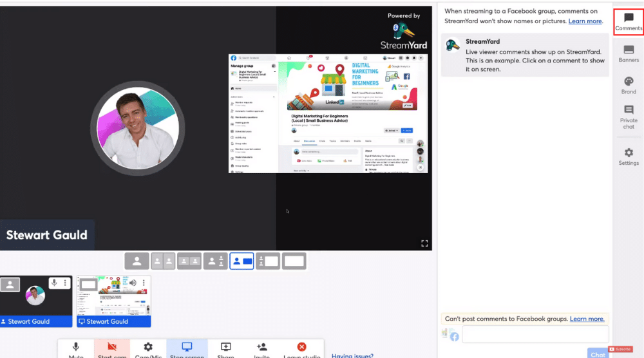Show the StreamYard example comment on screen
Image resolution: width=644 pixels, height=358 pixels.
click(x=525, y=55)
